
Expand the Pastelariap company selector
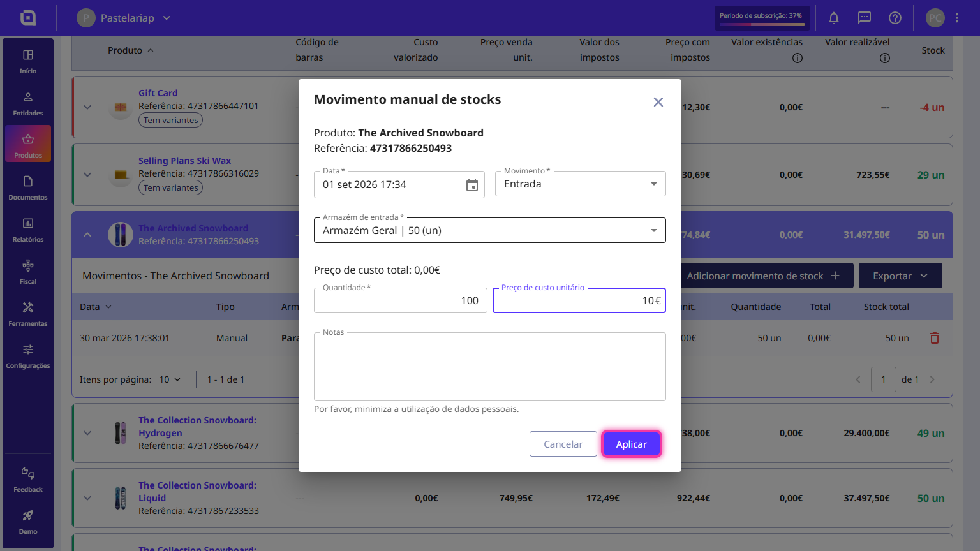[124, 18]
